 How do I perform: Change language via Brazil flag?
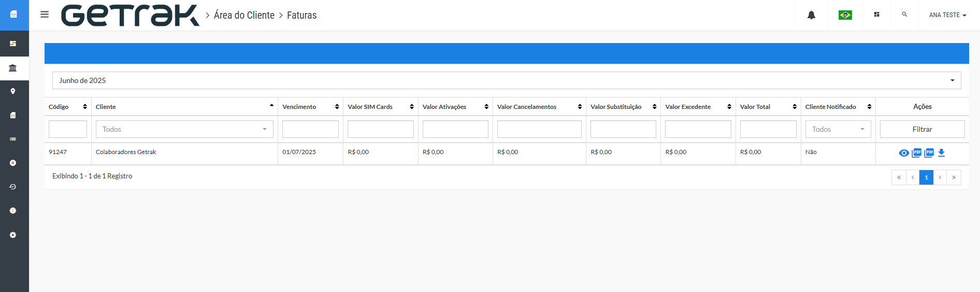point(845,15)
